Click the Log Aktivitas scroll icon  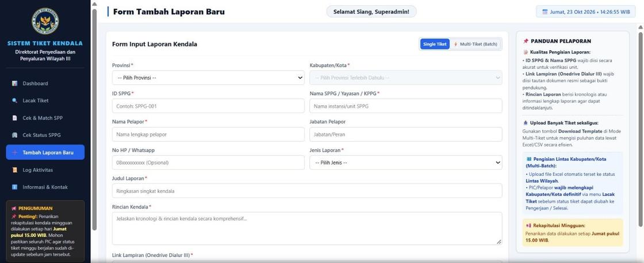[x=15, y=170]
